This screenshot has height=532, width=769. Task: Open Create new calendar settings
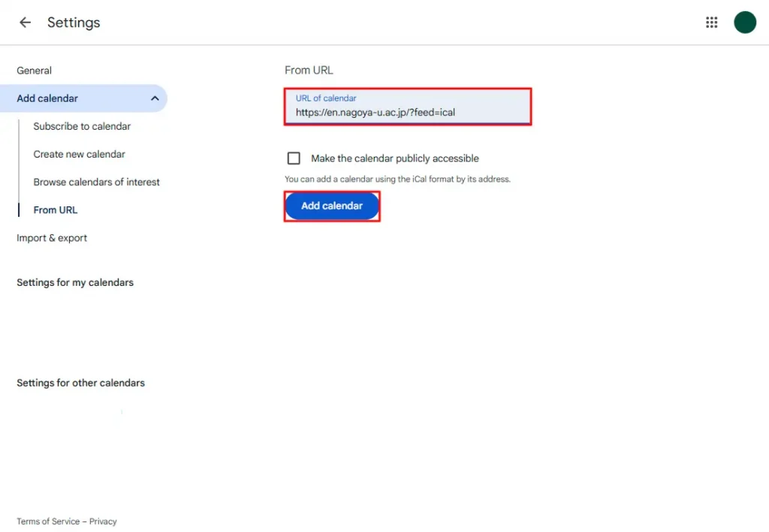point(79,154)
